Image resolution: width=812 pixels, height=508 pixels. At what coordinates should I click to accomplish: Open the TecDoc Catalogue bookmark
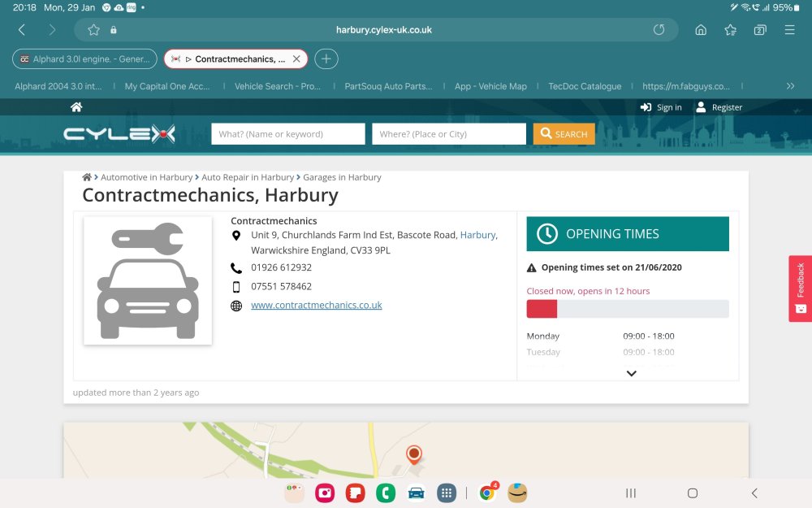point(585,87)
